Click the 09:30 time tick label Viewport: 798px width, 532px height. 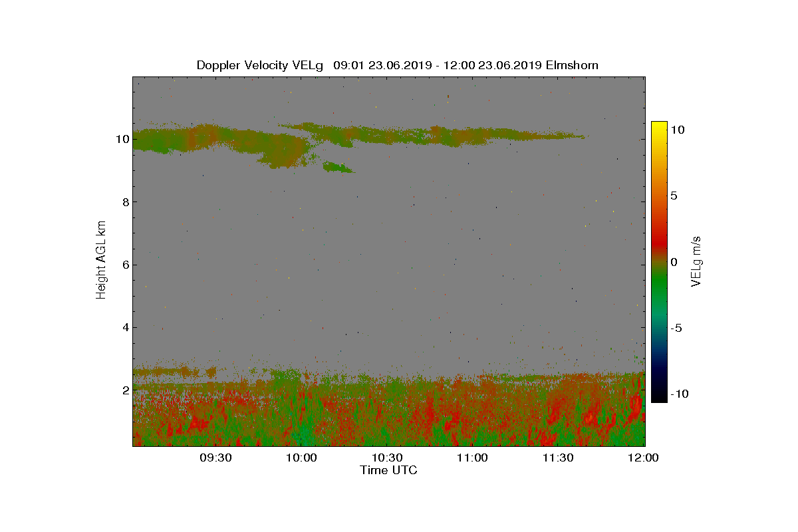(x=216, y=458)
